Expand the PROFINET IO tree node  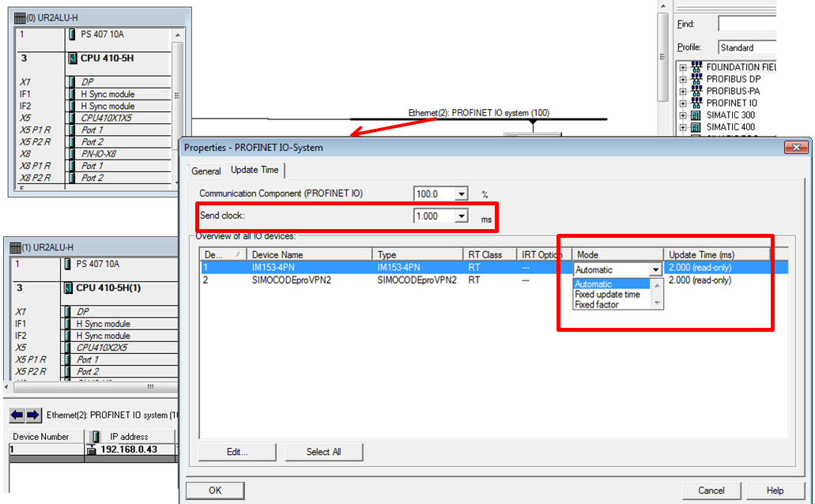683,103
